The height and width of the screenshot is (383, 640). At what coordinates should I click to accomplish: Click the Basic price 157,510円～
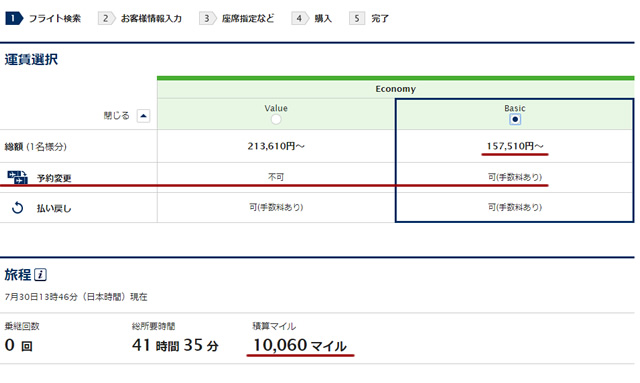[x=515, y=146]
